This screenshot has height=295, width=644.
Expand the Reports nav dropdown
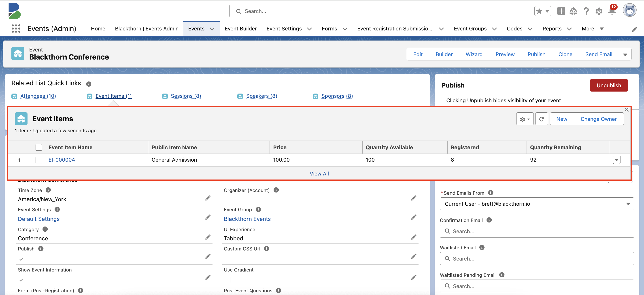(569, 29)
